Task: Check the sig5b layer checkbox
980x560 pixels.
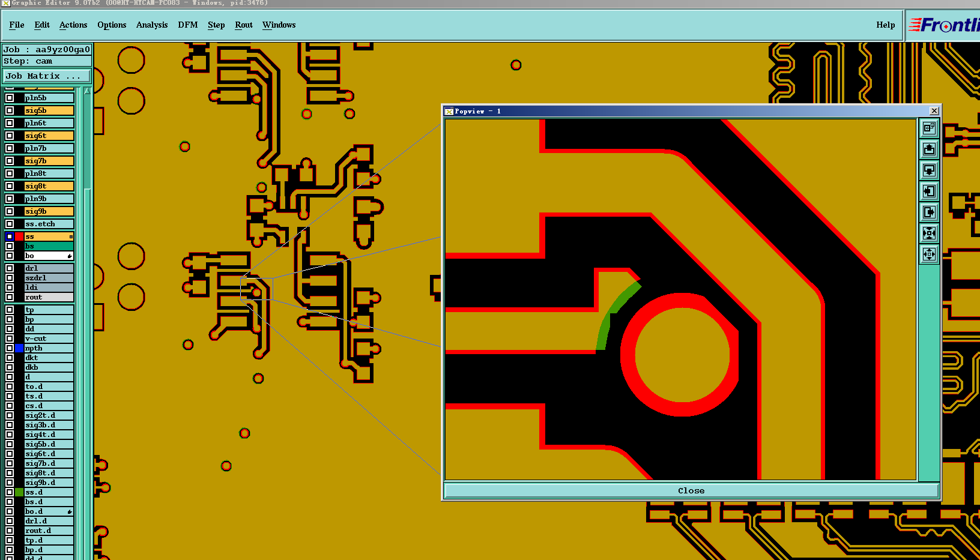Action: click(x=10, y=110)
